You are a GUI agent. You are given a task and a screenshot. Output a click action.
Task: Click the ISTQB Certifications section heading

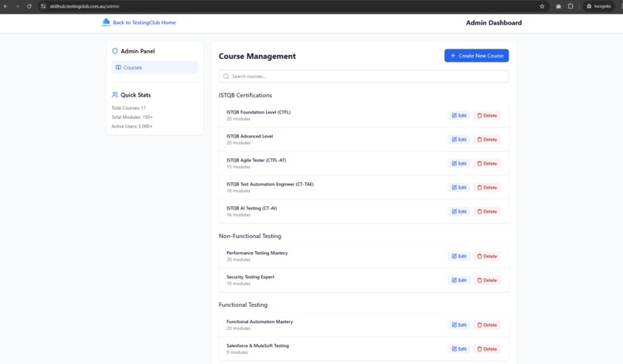coord(245,95)
